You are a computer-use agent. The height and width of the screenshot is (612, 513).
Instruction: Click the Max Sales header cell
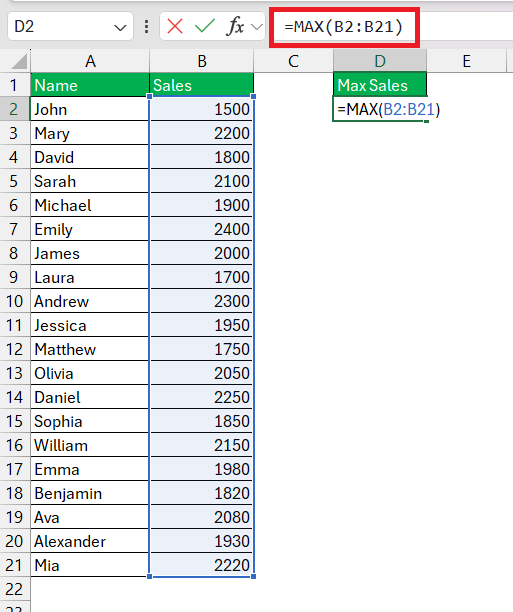coord(380,85)
